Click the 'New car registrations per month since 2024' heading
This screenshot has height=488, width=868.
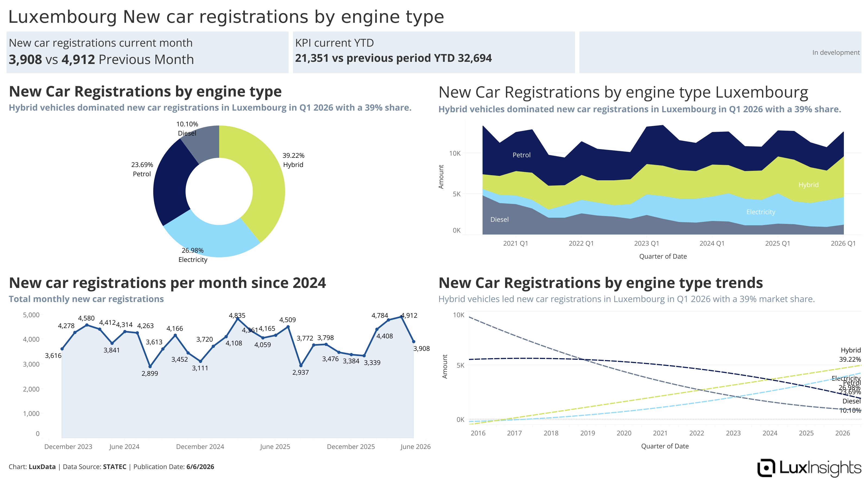167,282
